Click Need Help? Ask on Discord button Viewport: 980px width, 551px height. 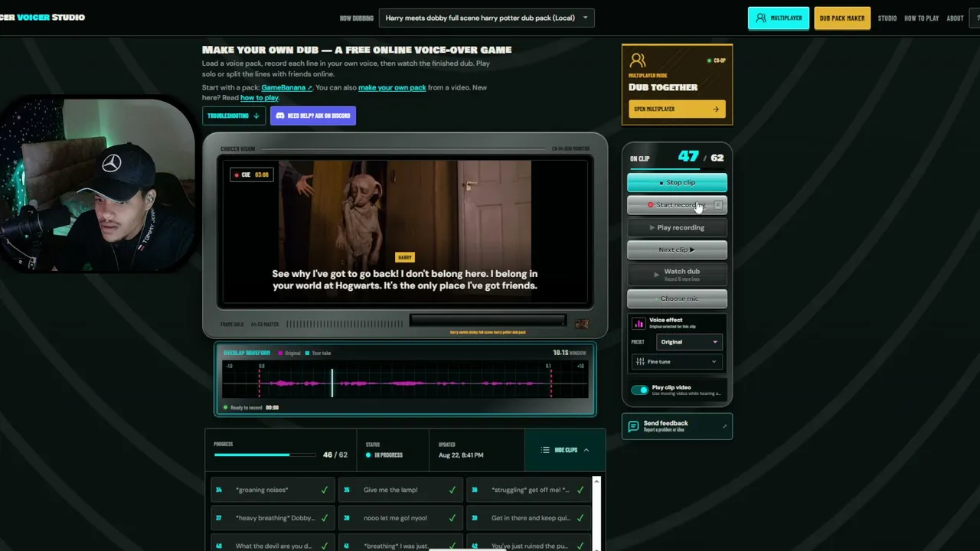312,116
